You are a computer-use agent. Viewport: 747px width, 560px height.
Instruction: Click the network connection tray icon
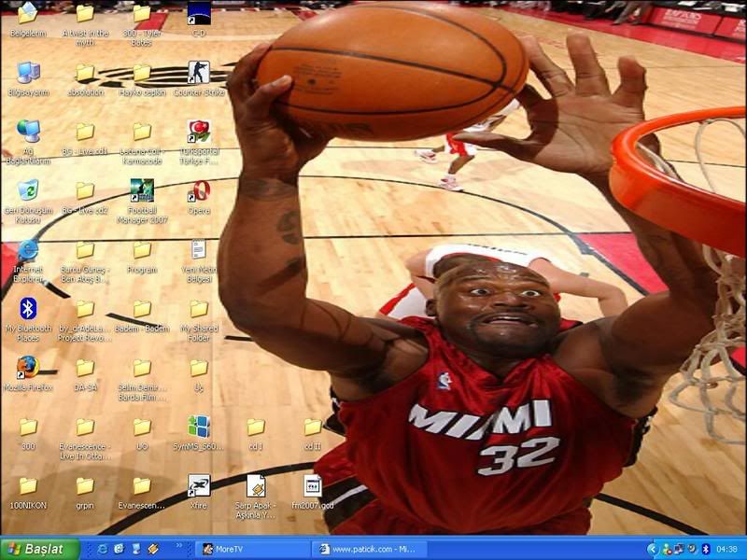pyautogui.click(x=679, y=550)
